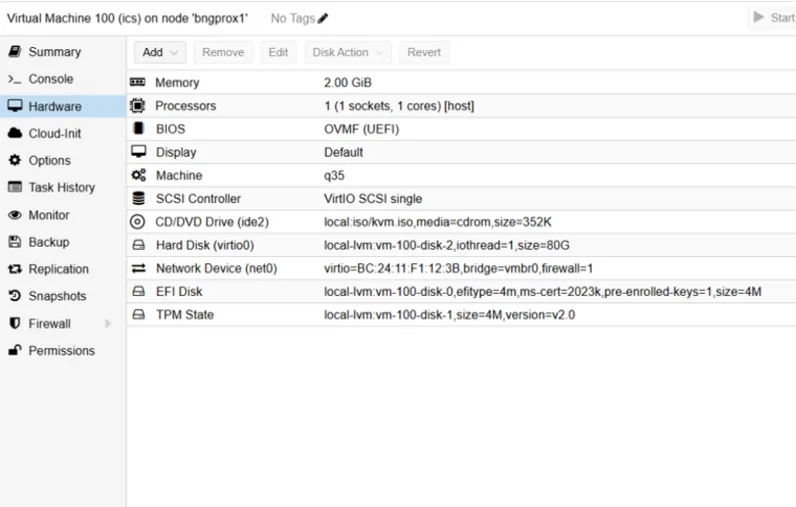Open the Disk Action dropdown menu
This screenshot has height=507, width=796.
pyautogui.click(x=348, y=52)
